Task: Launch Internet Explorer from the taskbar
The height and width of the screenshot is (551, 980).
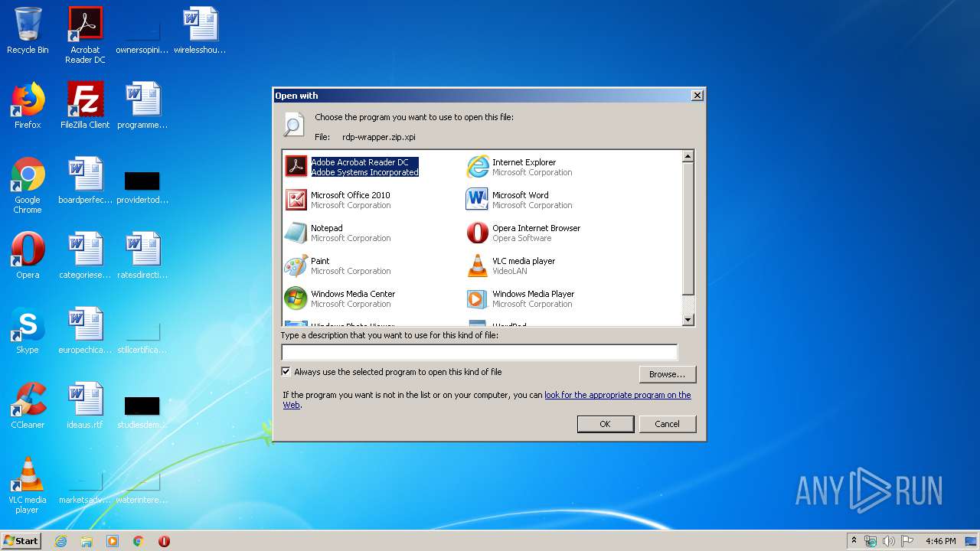Action: (x=60, y=541)
